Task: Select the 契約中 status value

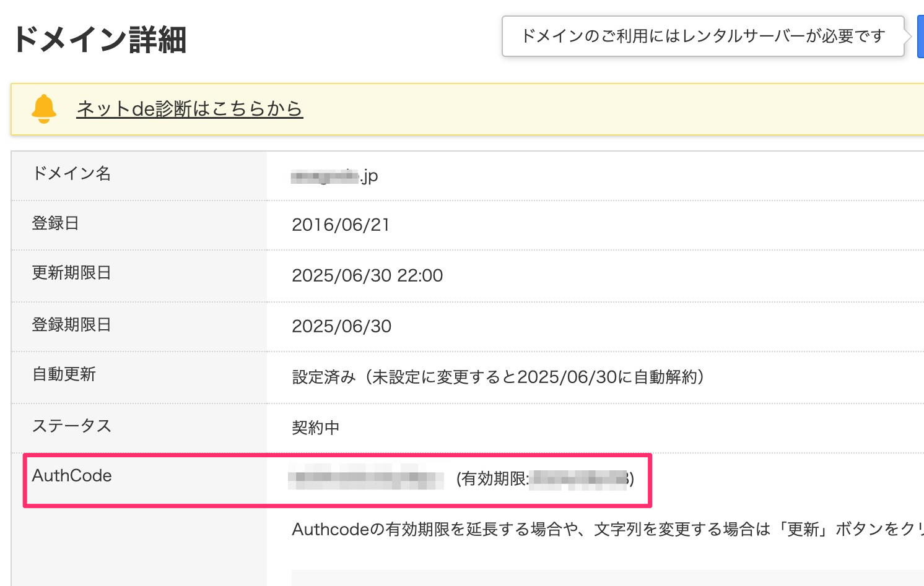Action: (x=315, y=427)
